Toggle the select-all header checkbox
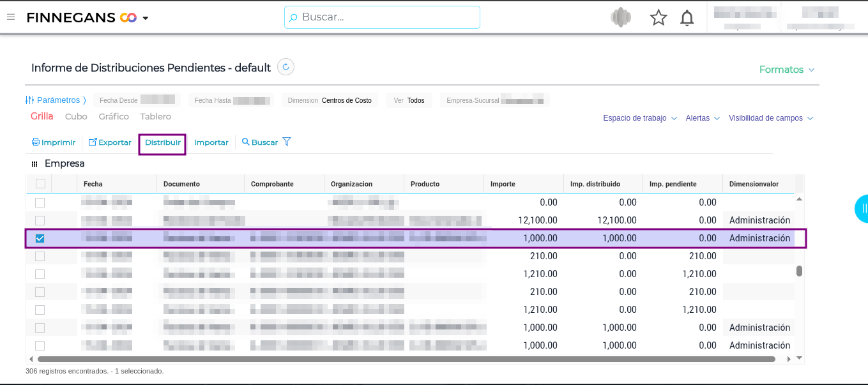 [40, 184]
